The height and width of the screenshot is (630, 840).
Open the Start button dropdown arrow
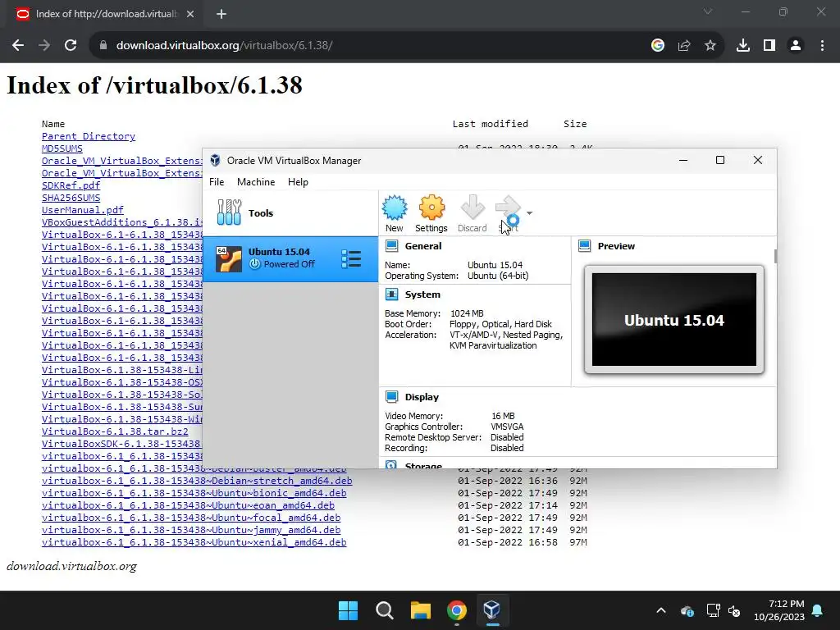[x=529, y=213]
